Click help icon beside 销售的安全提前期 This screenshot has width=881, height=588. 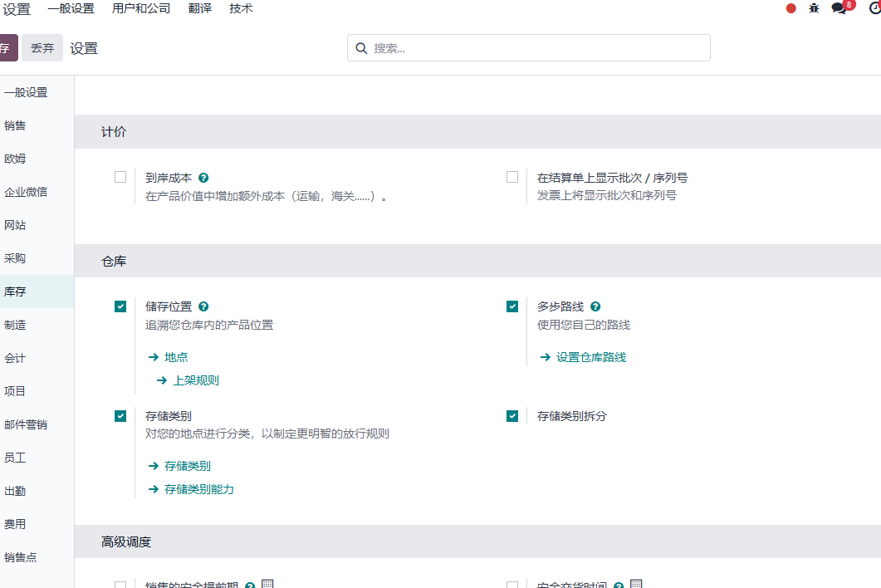tap(250, 586)
